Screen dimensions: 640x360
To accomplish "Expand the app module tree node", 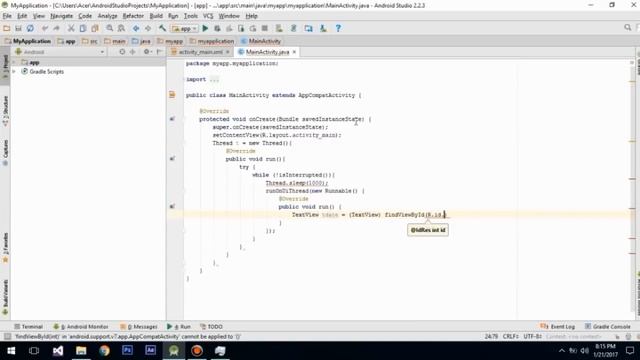I will [14, 62].
